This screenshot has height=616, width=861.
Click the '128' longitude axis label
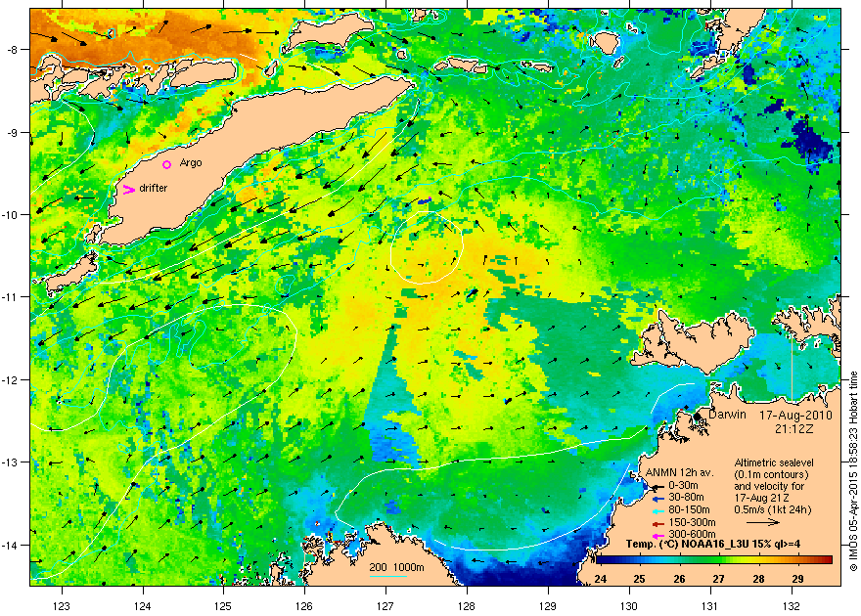(x=467, y=606)
